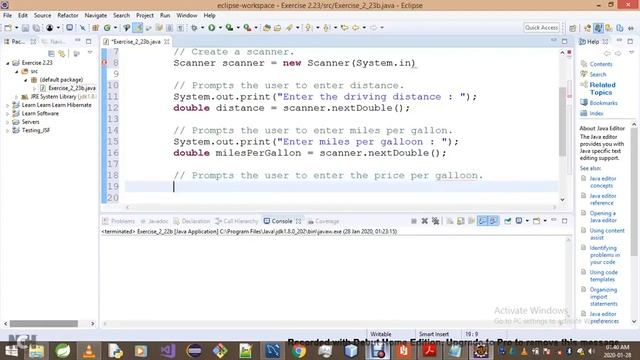Click the Quick Access search field
This screenshot has width=640, height=360.
click(x=541, y=28)
